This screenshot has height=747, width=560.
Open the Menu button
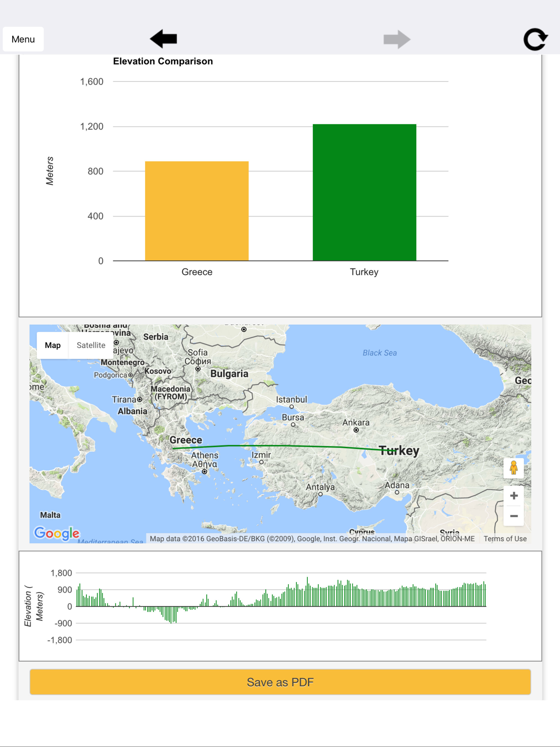pos(23,39)
